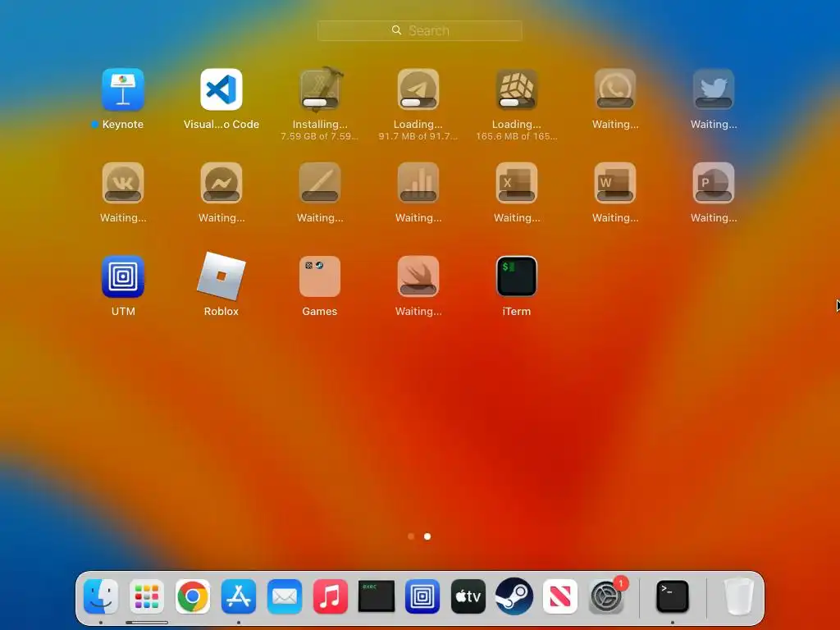Click the loading Telegram app icon
840x630 pixels.
coord(418,89)
